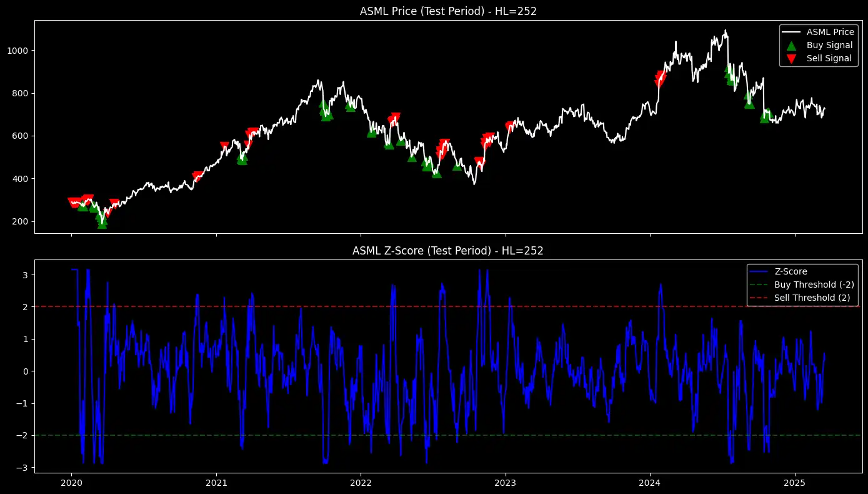Click the "Z-Score" legend label
Viewport: 868px width, 494px height.
[791, 271]
